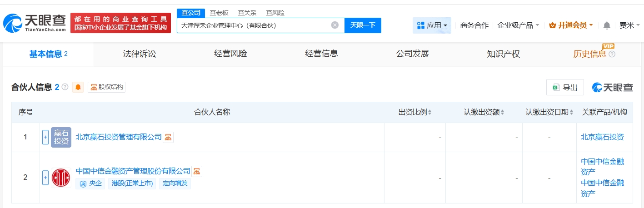The height and width of the screenshot is (208, 644).
Task: Switch to the 经营风险 tab
Action: click(x=230, y=54)
